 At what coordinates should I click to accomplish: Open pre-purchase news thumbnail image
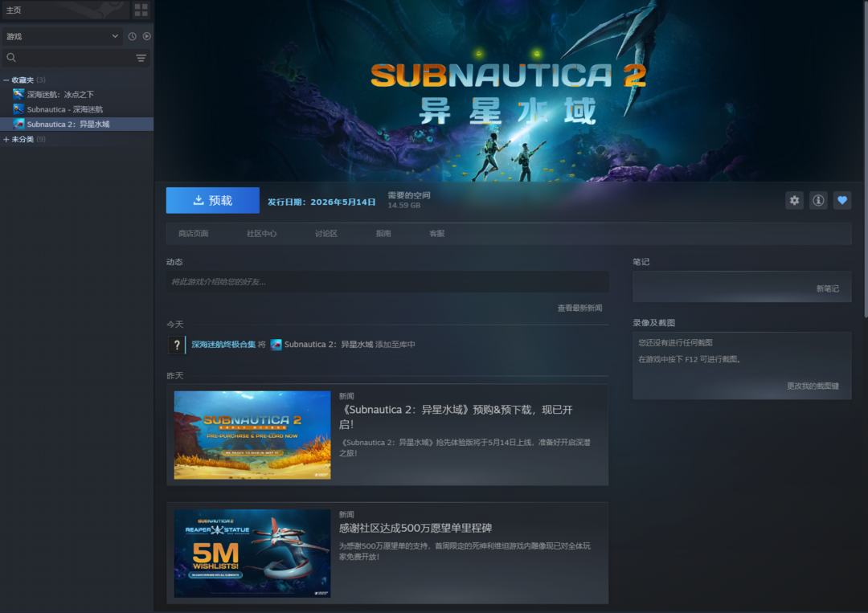[252, 435]
